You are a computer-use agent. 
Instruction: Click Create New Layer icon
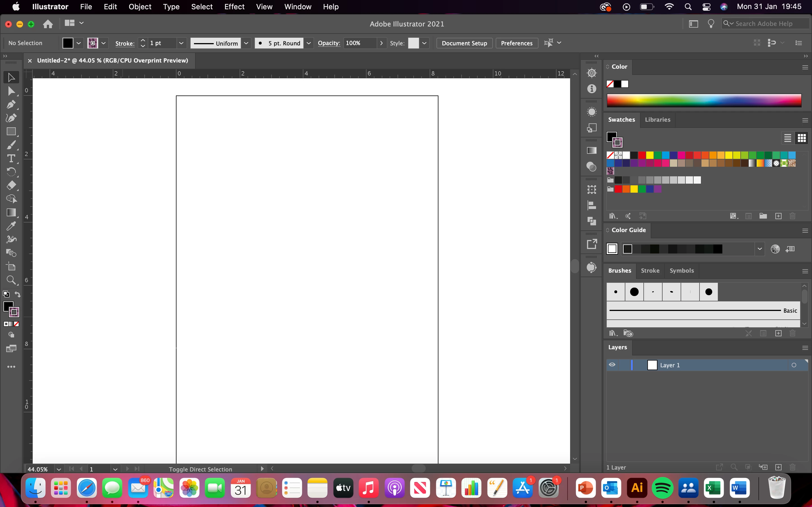click(778, 467)
